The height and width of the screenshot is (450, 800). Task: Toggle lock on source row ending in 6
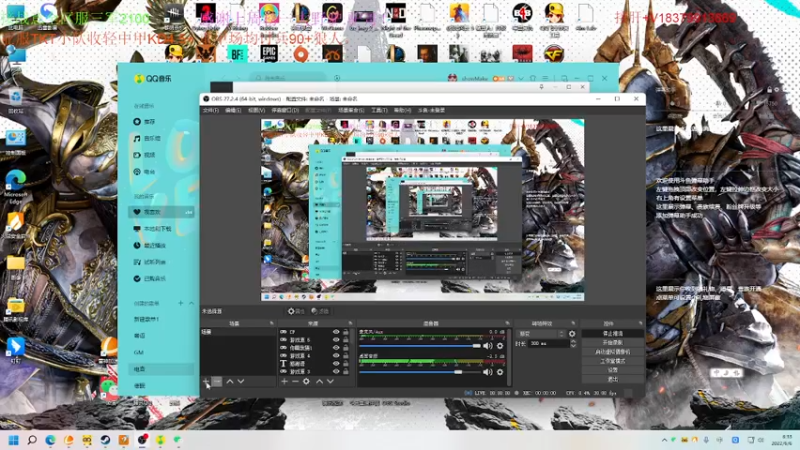[346, 340]
